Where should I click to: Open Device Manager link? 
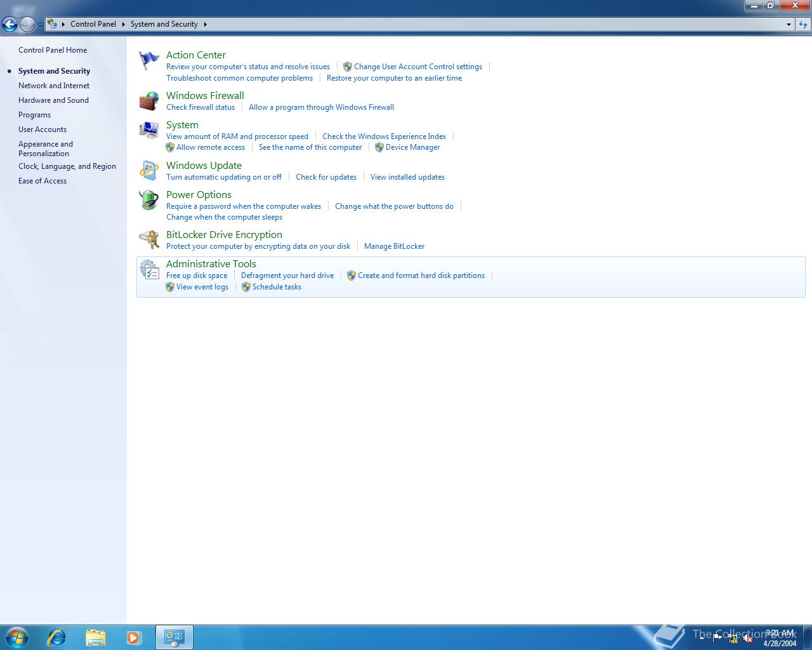[x=412, y=147]
